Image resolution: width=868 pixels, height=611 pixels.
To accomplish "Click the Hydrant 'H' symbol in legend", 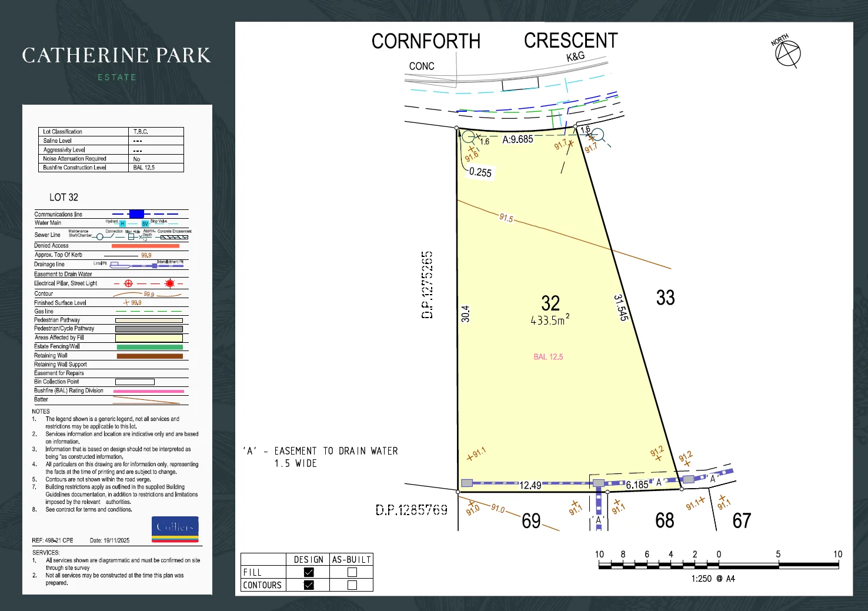I will 122,223.
